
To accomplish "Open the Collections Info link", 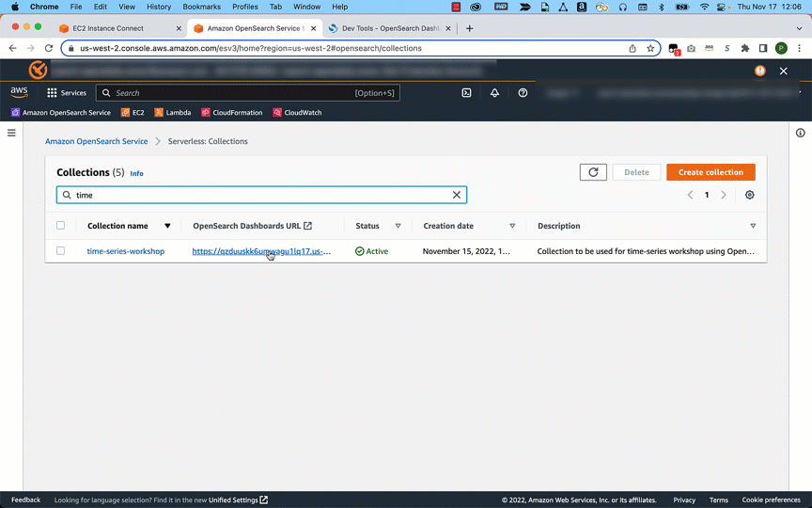I will click(136, 174).
